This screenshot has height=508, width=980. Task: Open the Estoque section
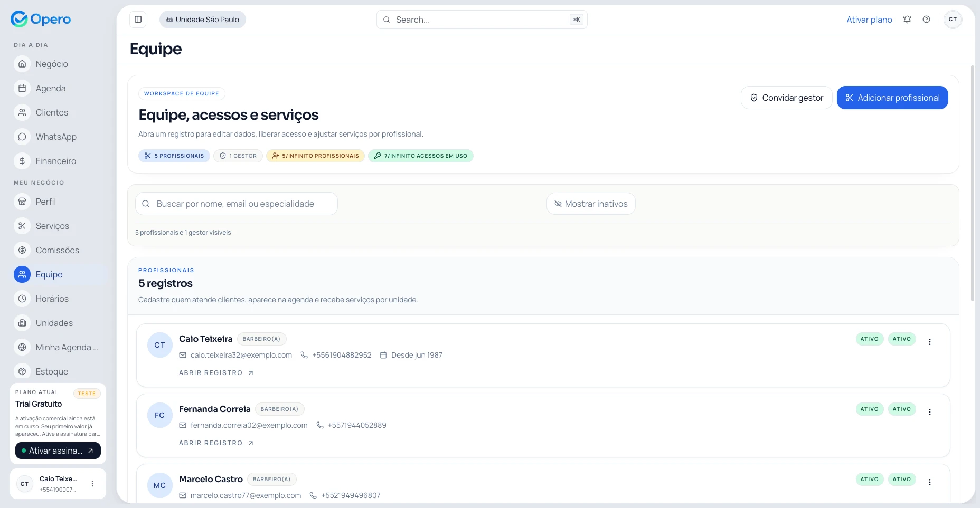51,371
